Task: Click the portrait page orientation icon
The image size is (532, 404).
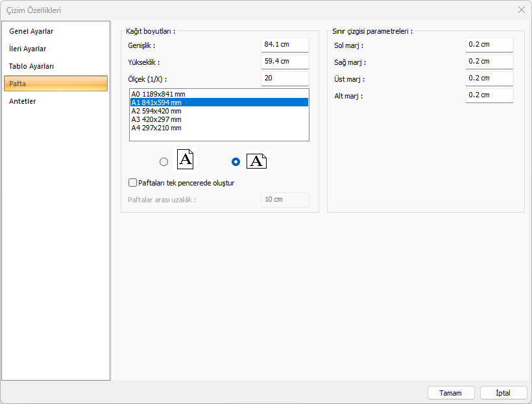Action: click(x=185, y=160)
